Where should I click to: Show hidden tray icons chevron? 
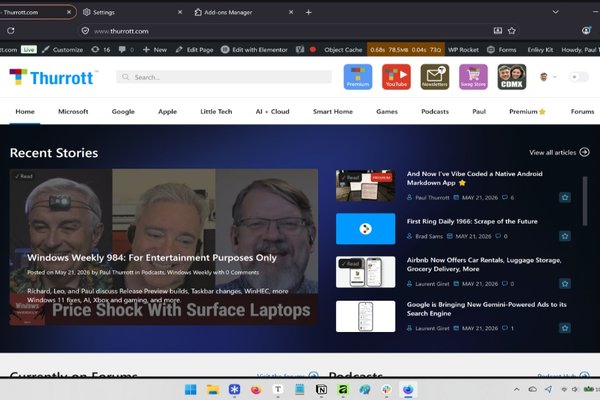click(517, 389)
